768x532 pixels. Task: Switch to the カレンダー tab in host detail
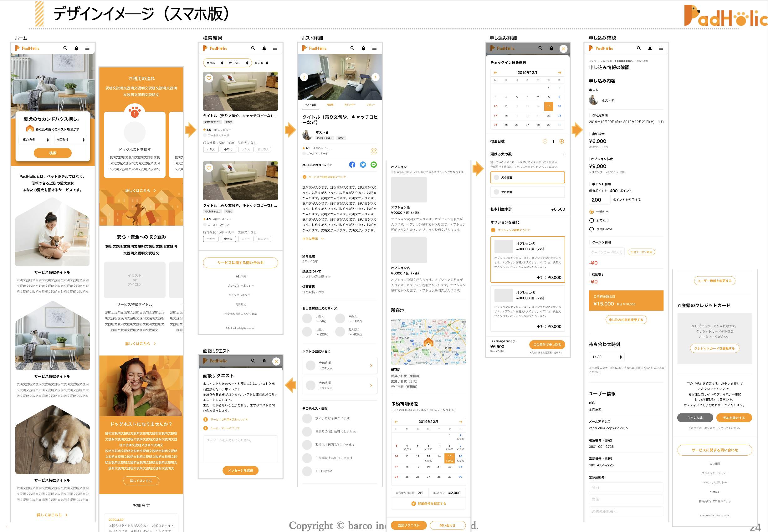(350, 105)
